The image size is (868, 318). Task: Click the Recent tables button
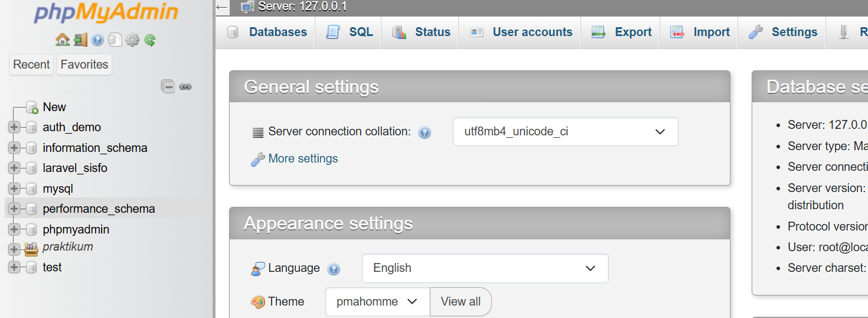[31, 64]
